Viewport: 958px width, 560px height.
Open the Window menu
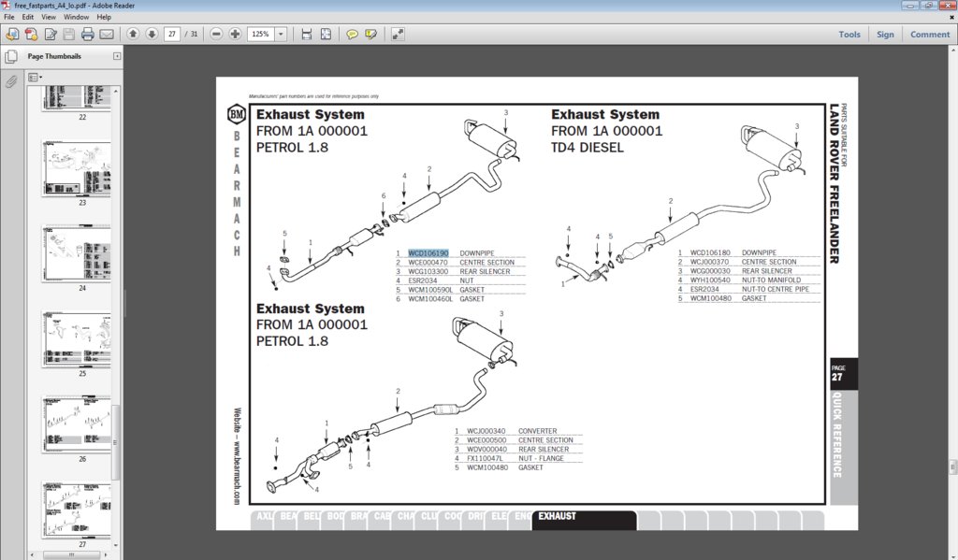[77, 17]
